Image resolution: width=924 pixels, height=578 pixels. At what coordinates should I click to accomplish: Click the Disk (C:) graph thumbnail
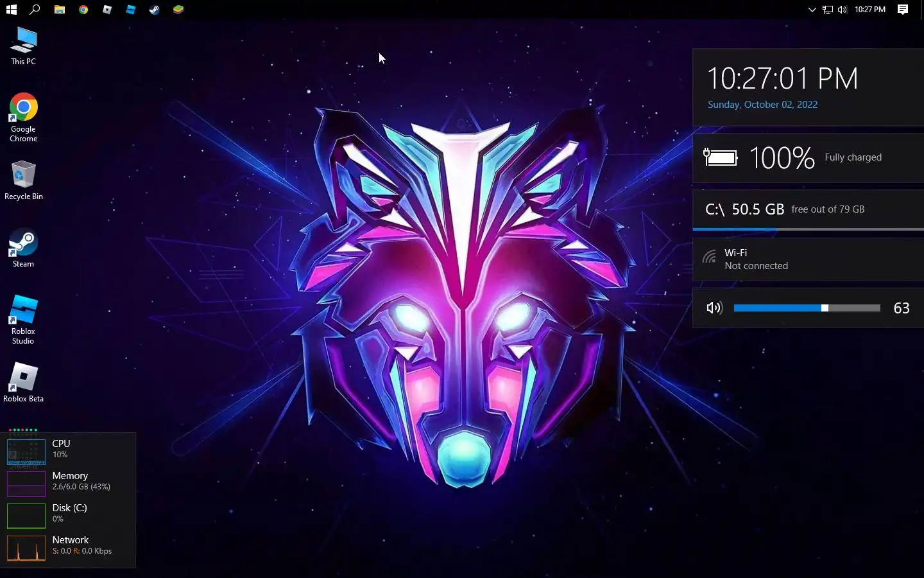click(26, 516)
